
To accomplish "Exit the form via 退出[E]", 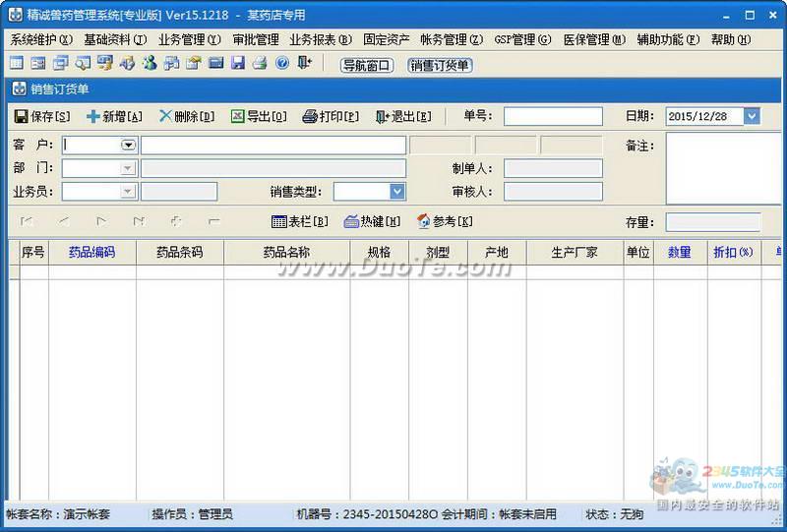I will (x=403, y=116).
